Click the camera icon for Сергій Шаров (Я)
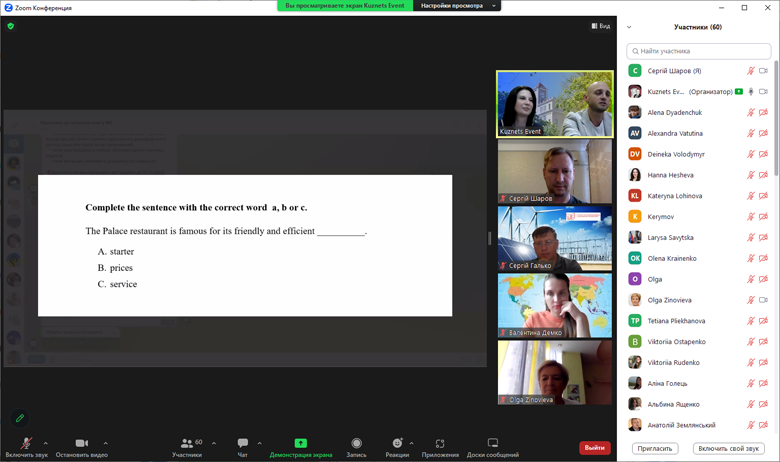780x462 pixels. pyautogui.click(x=763, y=71)
